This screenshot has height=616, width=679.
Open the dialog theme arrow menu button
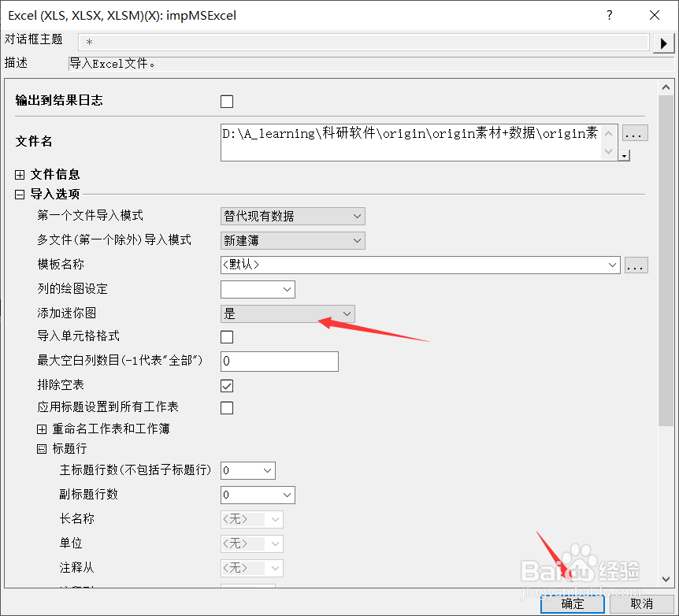(x=663, y=43)
